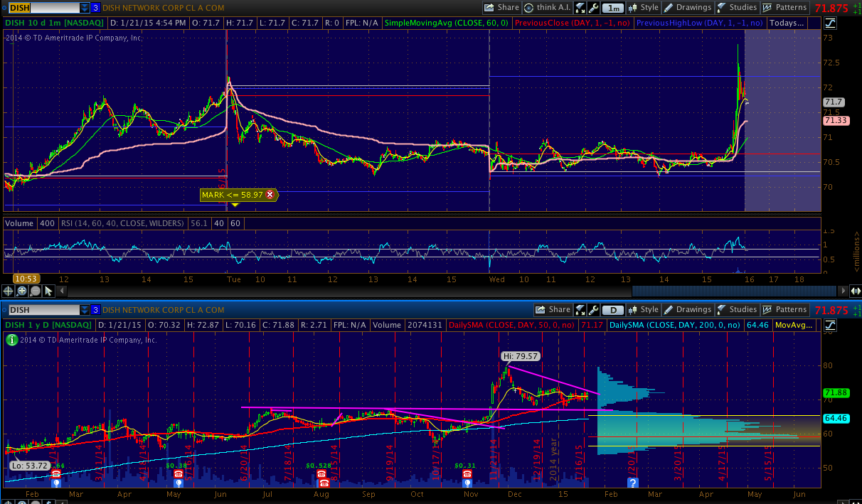Select the zoom-in magnifier tool below upper chart

(22, 291)
